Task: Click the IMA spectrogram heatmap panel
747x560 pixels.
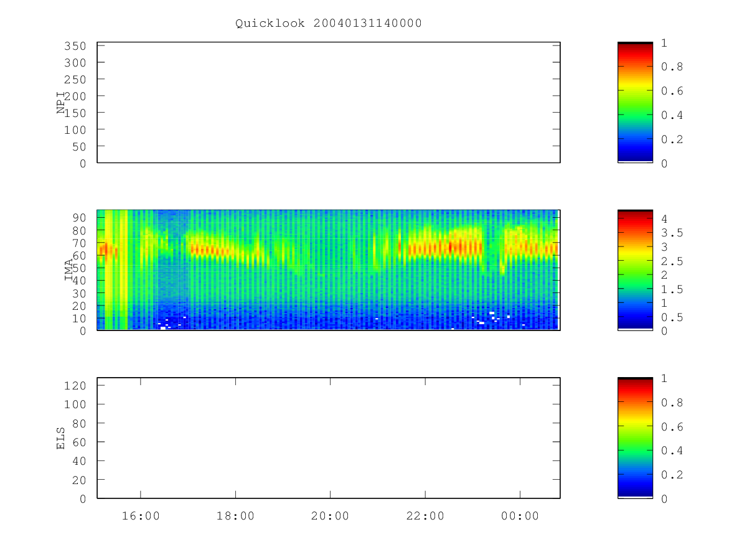Action: [329, 270]
